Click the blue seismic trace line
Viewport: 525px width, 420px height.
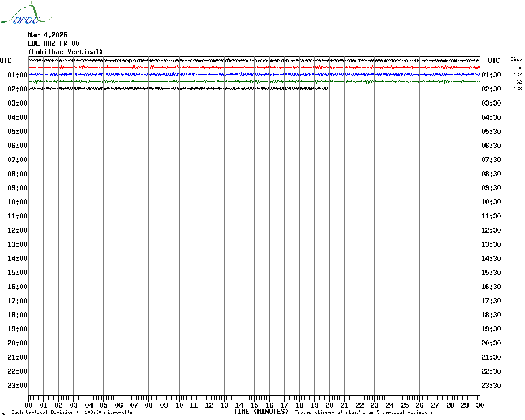tap(254, 74)
